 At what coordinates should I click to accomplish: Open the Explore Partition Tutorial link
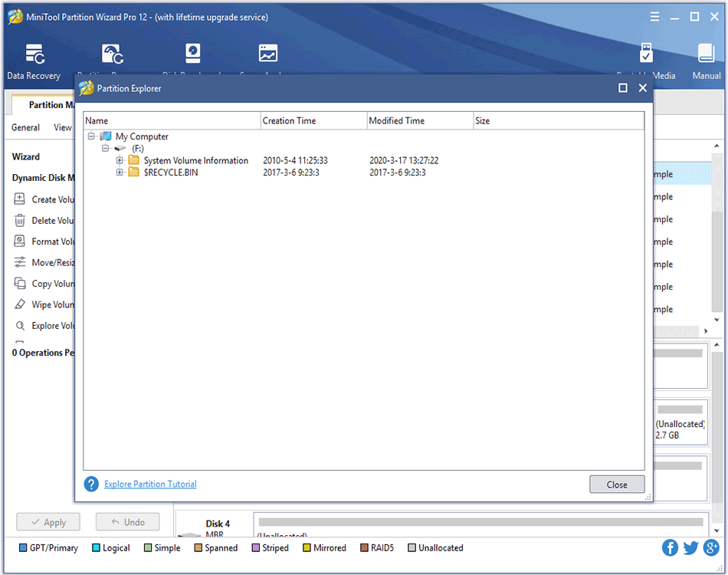[x=150, y=485]
